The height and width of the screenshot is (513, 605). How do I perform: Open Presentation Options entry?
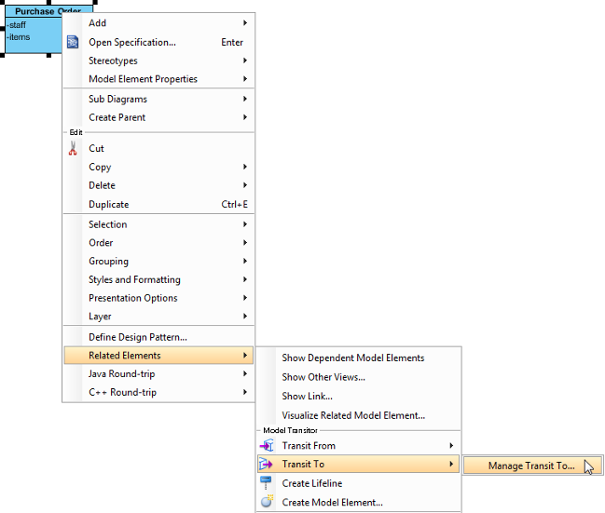point(159,298)
